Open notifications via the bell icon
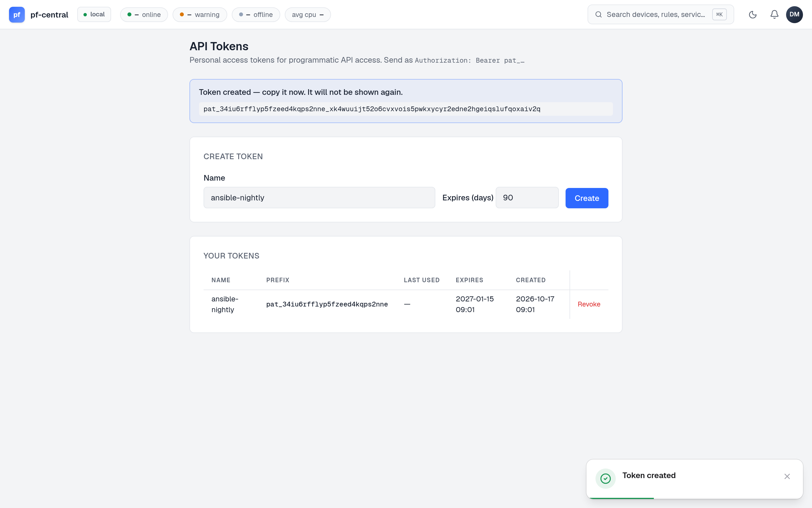The image size is (812, 508). [x=775, y=14]
